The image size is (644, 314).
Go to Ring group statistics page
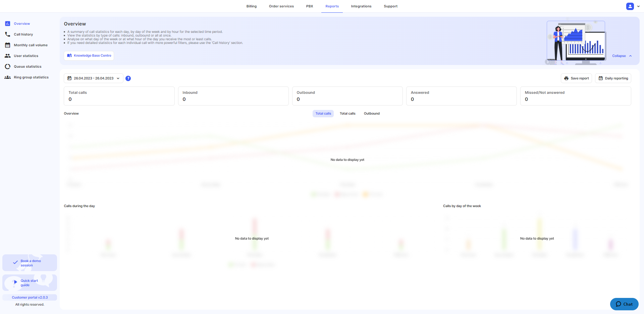pos(31,77)
